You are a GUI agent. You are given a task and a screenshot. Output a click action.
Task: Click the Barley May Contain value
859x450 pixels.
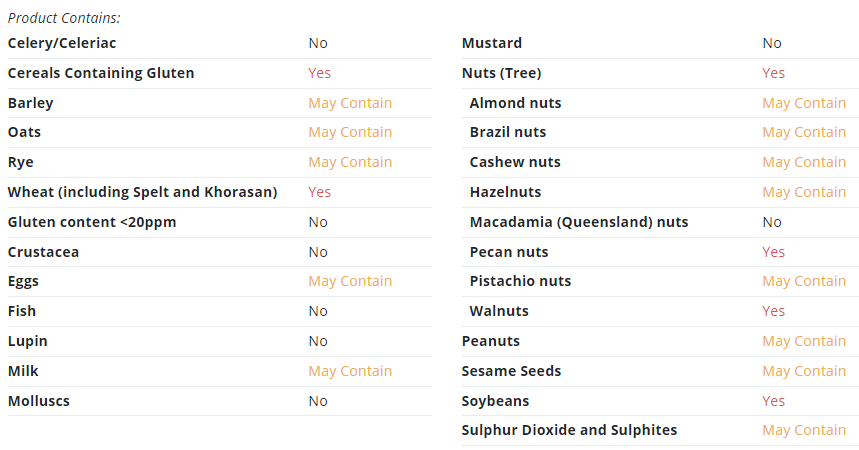(x=350, y=103)
